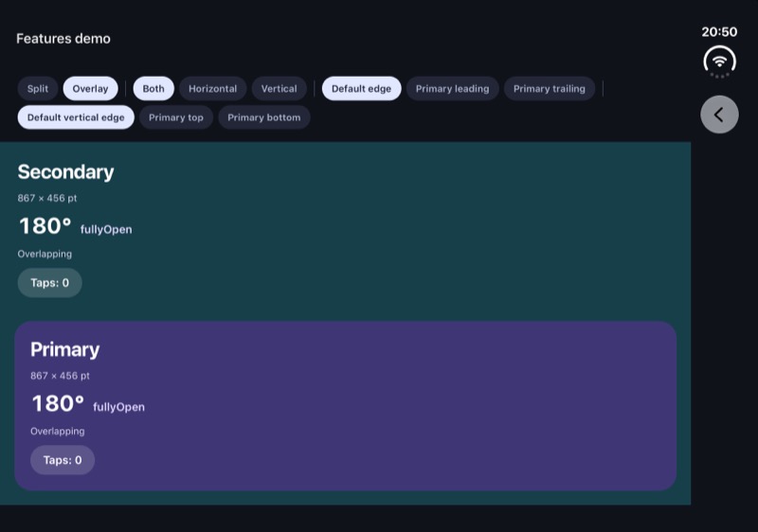Screen dimensions: 758x532
Task: Select the Primary leading chip
Action: tap(453, 89)
